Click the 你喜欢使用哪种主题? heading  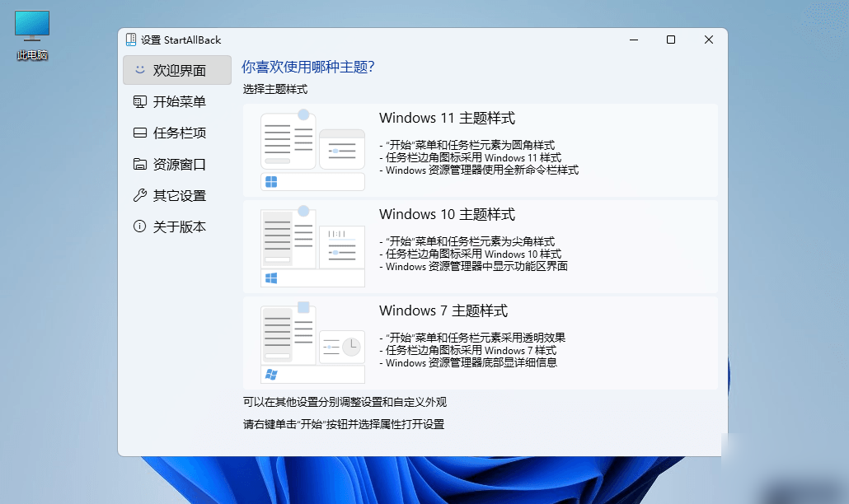click(x=308, y=67)
